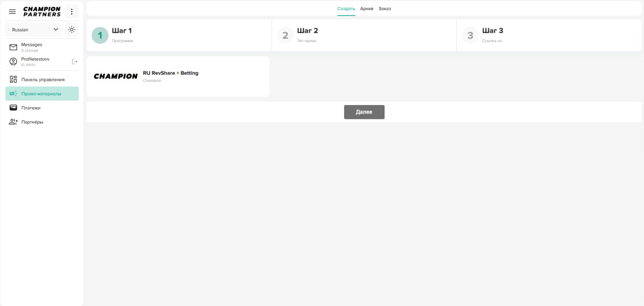Click the Шаг 1 step circle
The height and width of the screenshot is (306, 644).
pyautogui.click(x=100, y=35)
